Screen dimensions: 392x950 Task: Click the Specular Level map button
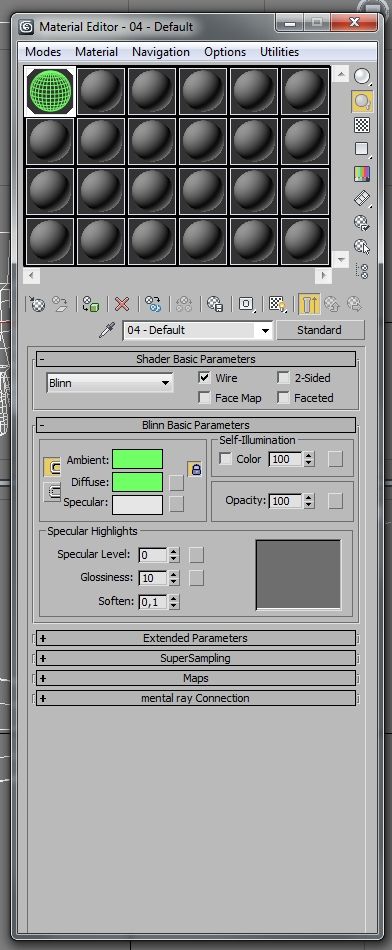point(196,554)
